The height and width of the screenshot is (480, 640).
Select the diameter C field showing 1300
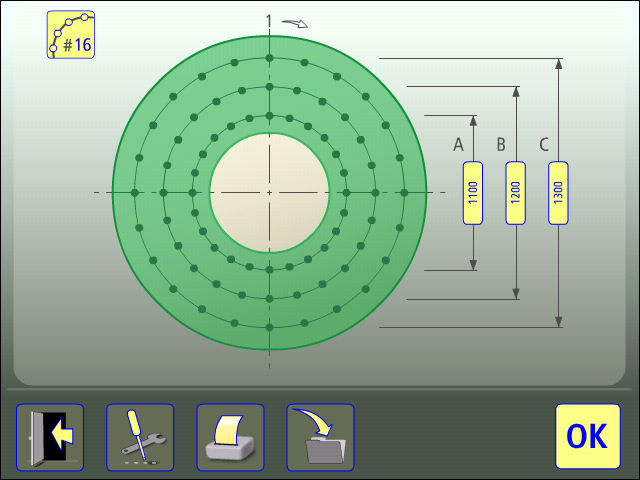tap(559, 192)
